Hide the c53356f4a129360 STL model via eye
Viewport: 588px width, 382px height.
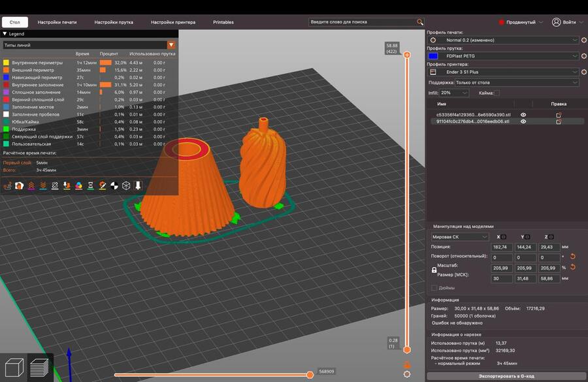[523, 115]
